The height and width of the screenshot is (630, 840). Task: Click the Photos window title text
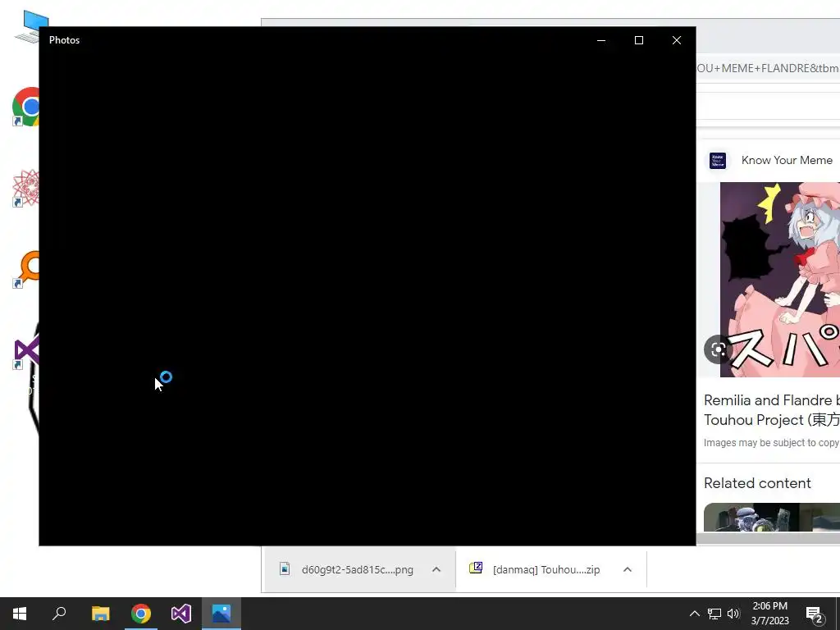pyautogui.click(x=64, y=40)
